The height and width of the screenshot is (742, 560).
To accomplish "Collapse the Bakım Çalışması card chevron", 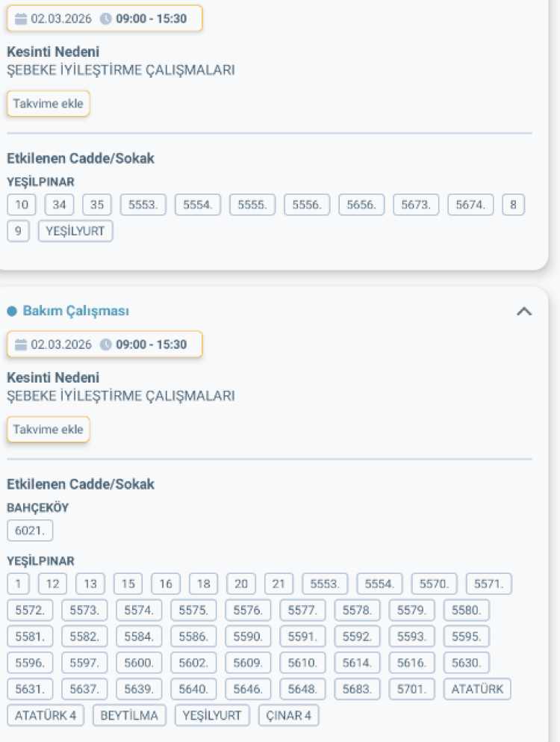I will [524, 312].
